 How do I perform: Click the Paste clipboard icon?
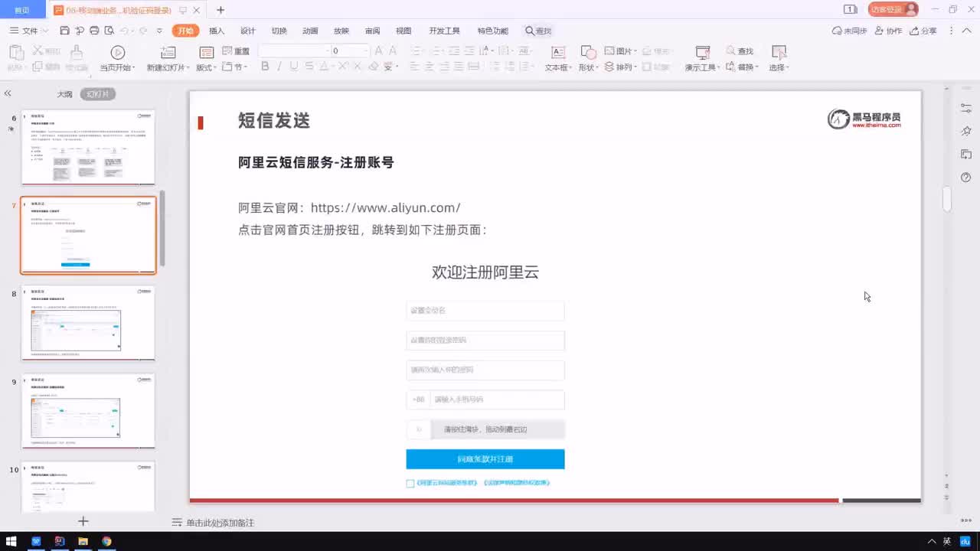point(16,52)
